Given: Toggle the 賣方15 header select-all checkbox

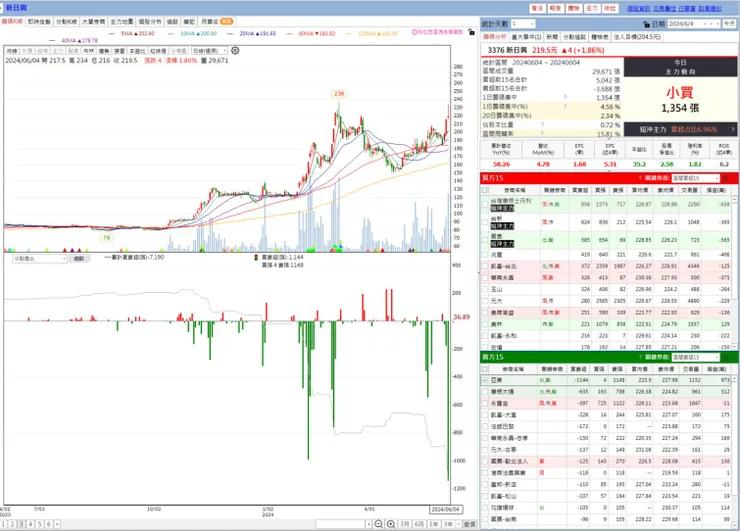Looking at the screenshot, I should (x=485, y=369).
